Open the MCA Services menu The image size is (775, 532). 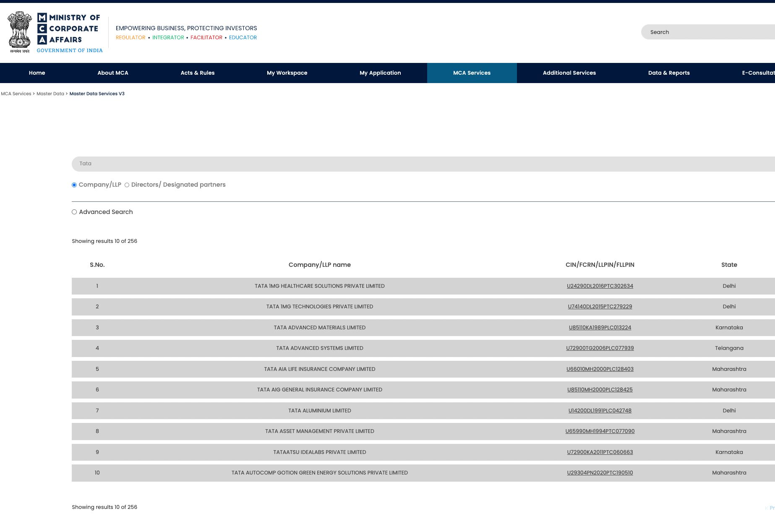(x=472, y=73)
